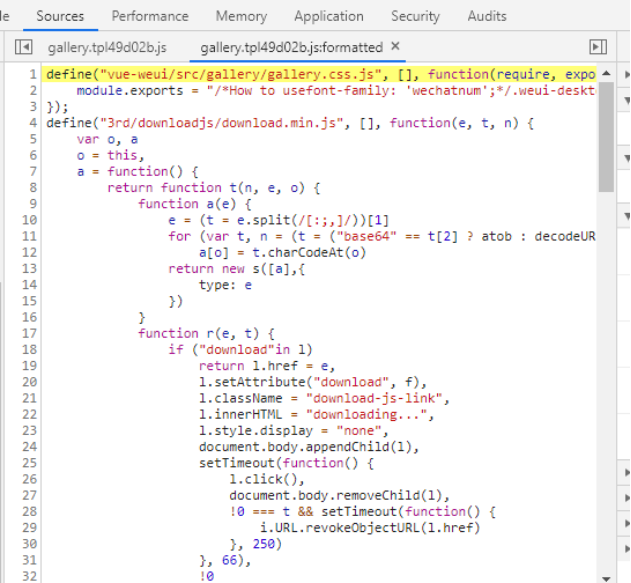Click "function a(e) {" on line 9
631x583 pixels.
point(195,204)
